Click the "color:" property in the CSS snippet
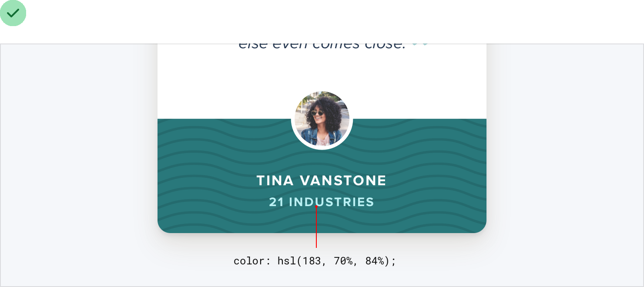The height and width of the screenshot is (287, 644). (x=252, y=261)
